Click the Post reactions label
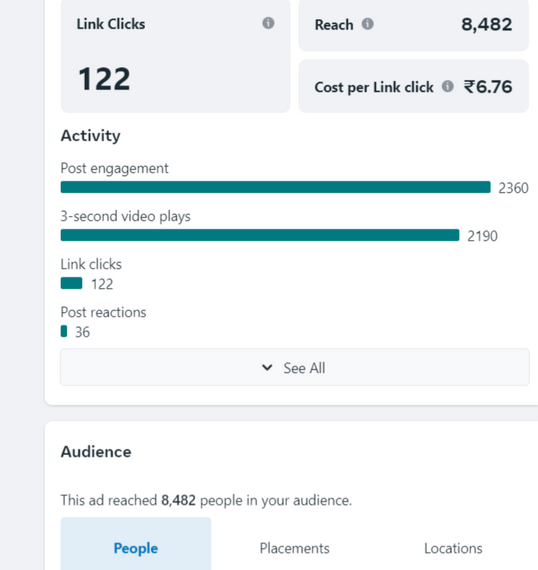538x570 pixels. (103, 312)
